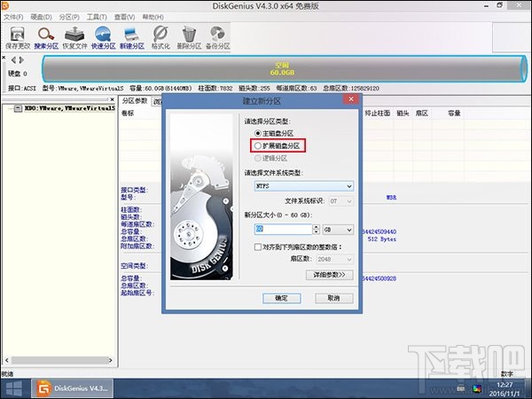Enable align to sector multiples checkbox
Image resolution: width=532 pixels, height=399 pixels.
pos(258,247)
